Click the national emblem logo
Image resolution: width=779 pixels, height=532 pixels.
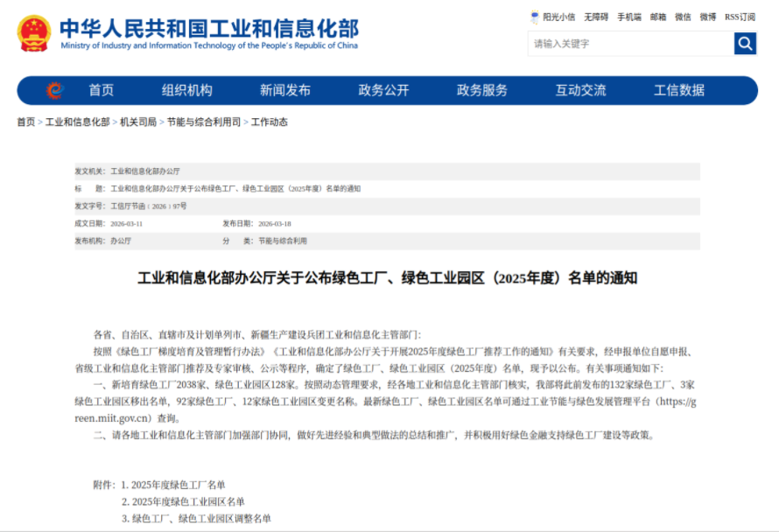[x=34, y=33]
